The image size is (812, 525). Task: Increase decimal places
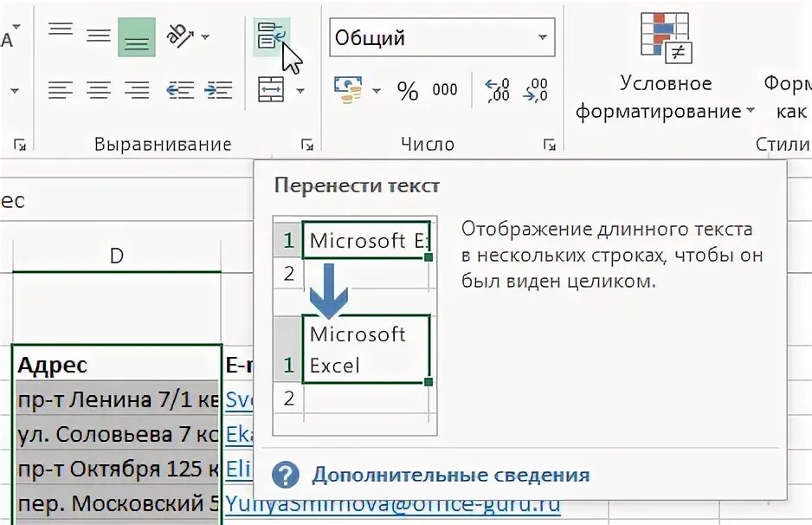coord(497,90)
